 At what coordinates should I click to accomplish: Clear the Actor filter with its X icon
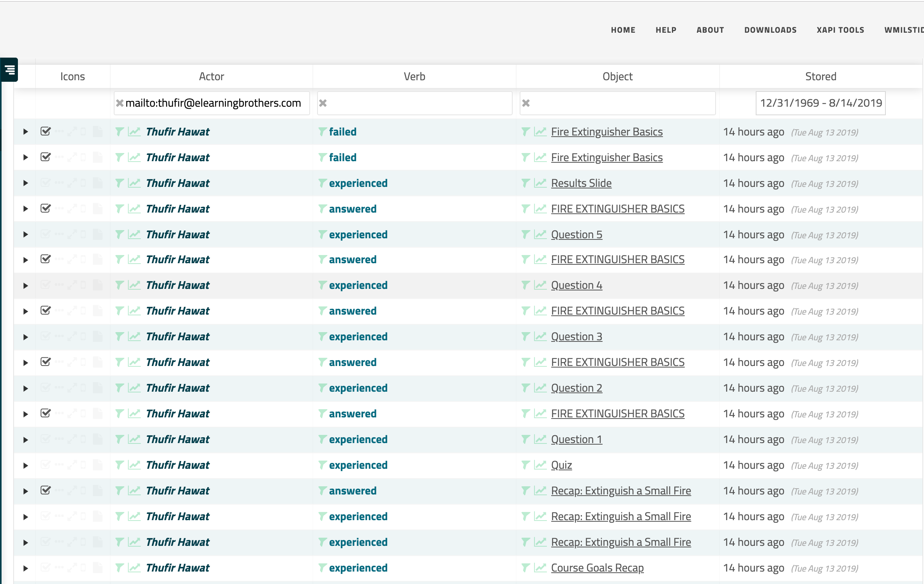[x=120, y=103]
